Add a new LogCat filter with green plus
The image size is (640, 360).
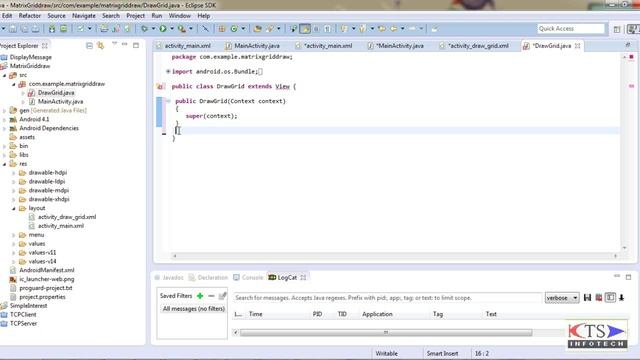(200, 296)
